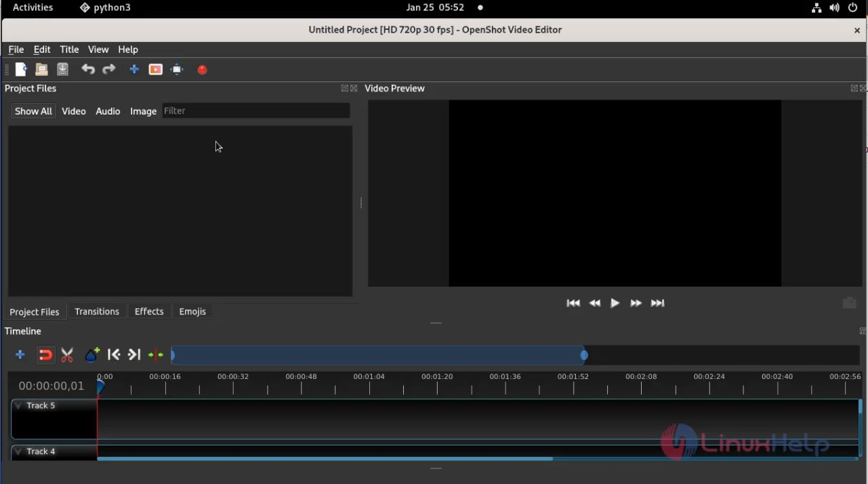Filter project files by Image

143,111
